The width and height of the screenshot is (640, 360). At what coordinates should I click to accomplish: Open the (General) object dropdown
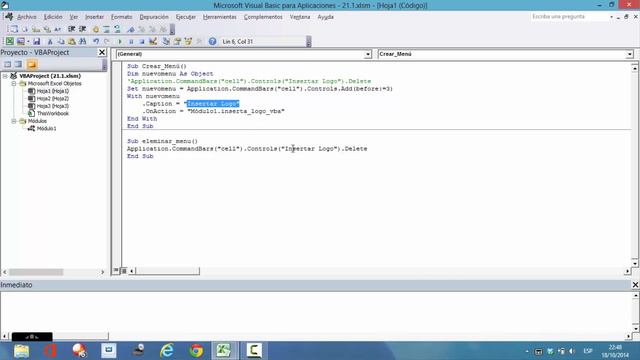pos(367,54)
